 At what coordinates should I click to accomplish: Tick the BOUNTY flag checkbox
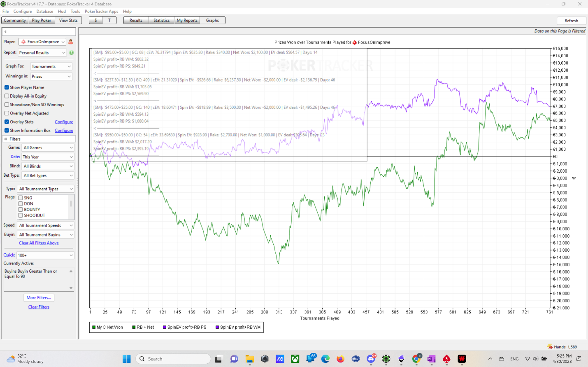click(x=21, y=210)
